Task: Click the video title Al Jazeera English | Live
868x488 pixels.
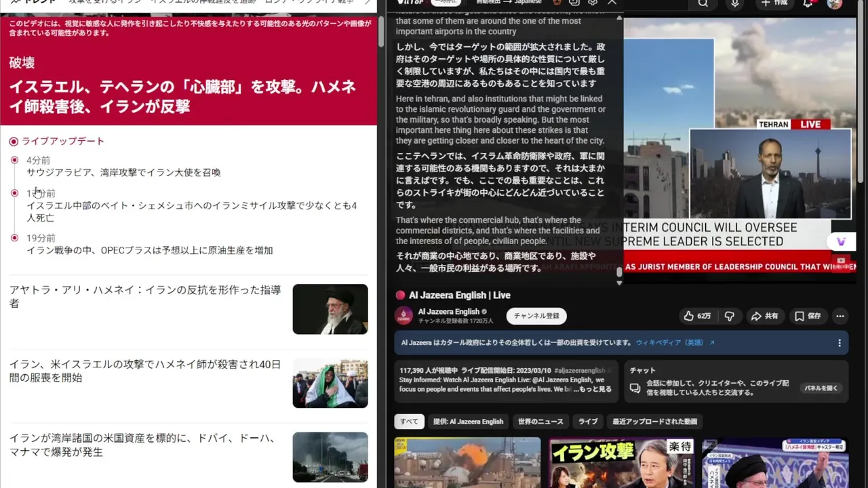Action: pyautogui.click(x=460, y=295)
